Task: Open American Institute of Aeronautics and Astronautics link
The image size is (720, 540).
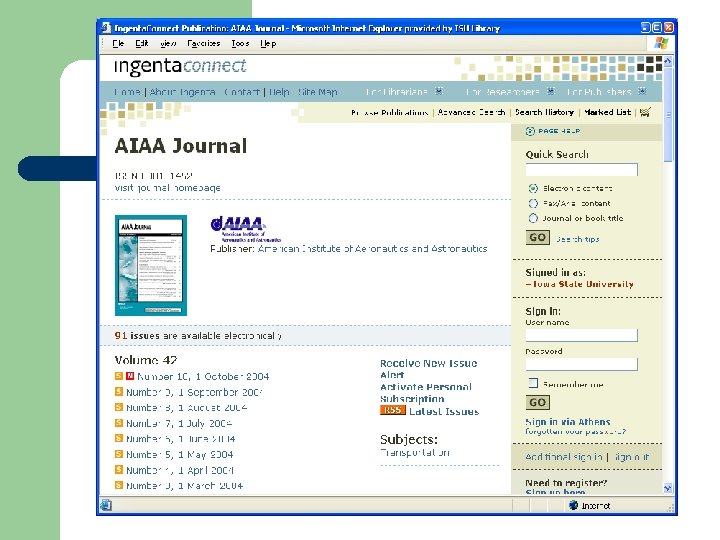Action: coord(372,249)
